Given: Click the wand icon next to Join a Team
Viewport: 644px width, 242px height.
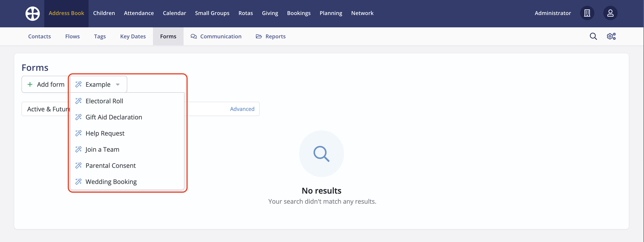Looking at the screenshot, I should 78,149.
